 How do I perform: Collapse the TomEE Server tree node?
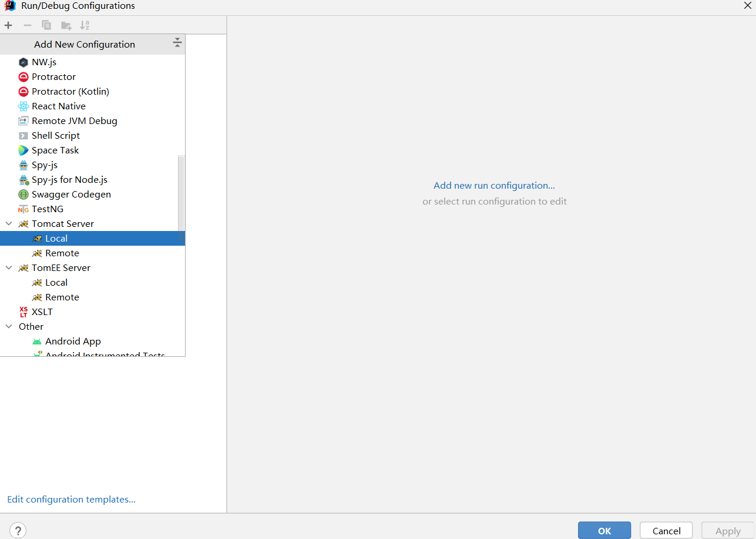[x=9, y=268]
